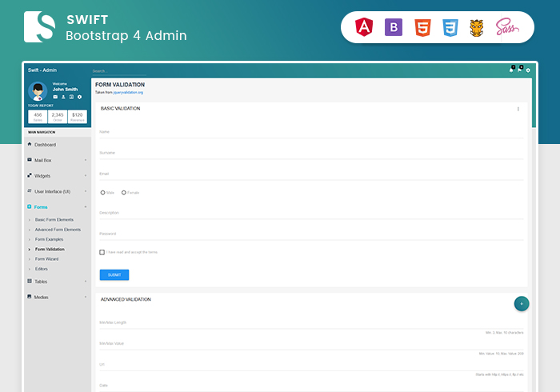Click the Bootstrap logo icon

point(393,28)
